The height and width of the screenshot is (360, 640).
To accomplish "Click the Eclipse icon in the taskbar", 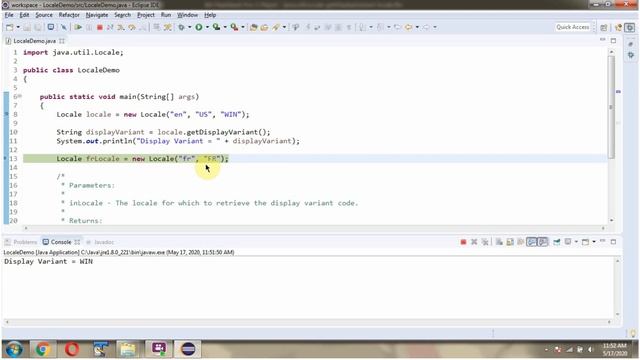I will click(x=188, y=349).
